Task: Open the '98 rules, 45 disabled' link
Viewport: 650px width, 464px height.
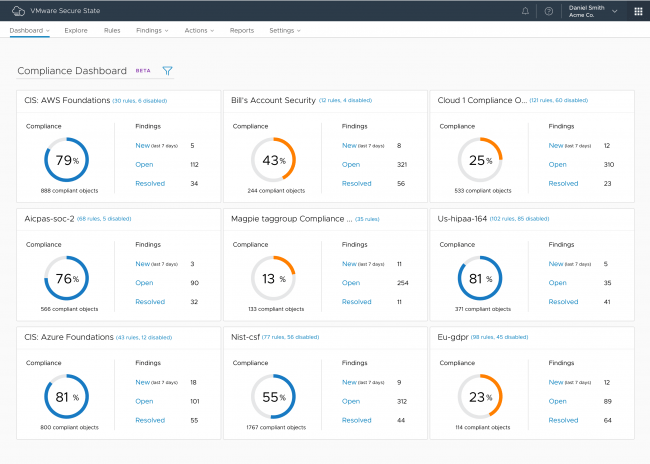Action: click(x=500, y=337)
